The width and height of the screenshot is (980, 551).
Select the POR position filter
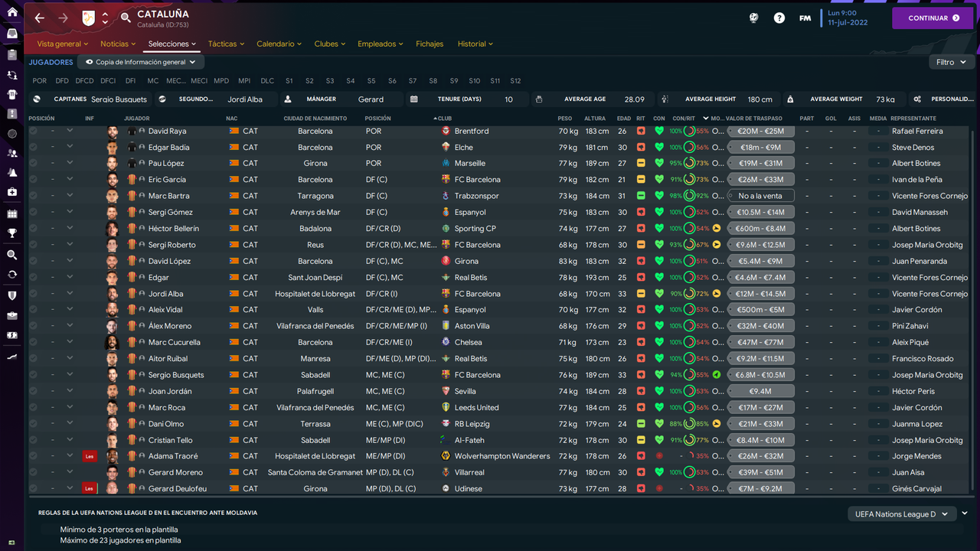[x=40, y=80]
